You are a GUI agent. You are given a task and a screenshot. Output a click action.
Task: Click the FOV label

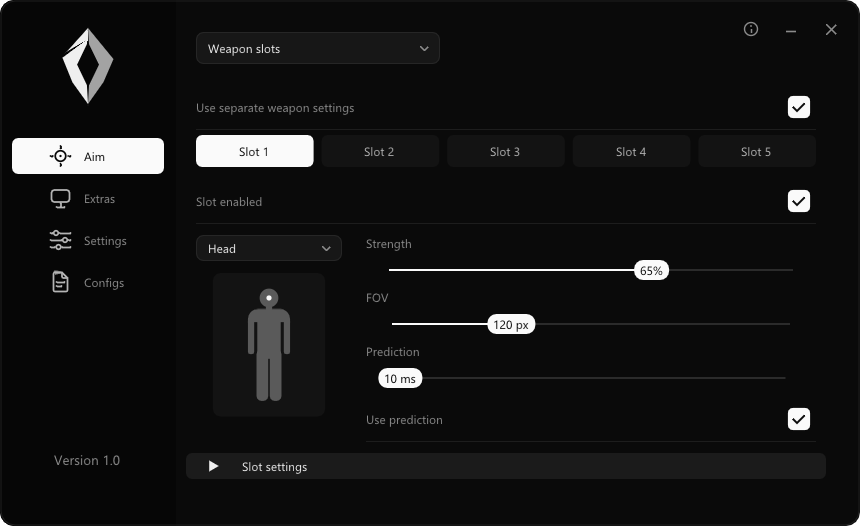click(377, 298)
